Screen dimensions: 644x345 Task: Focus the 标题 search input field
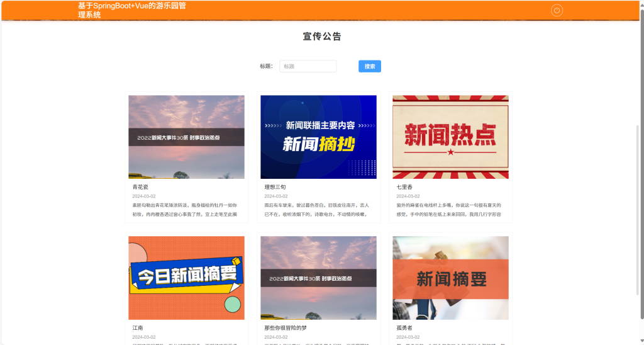click(x=308, y=66)
